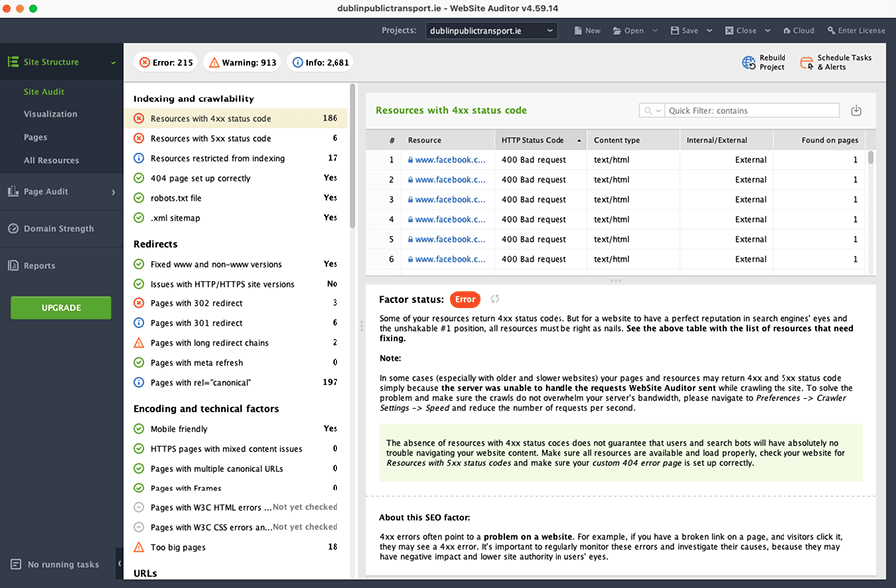
Task: Sort by HTTP Status Code column
Action: click(541, 140)
